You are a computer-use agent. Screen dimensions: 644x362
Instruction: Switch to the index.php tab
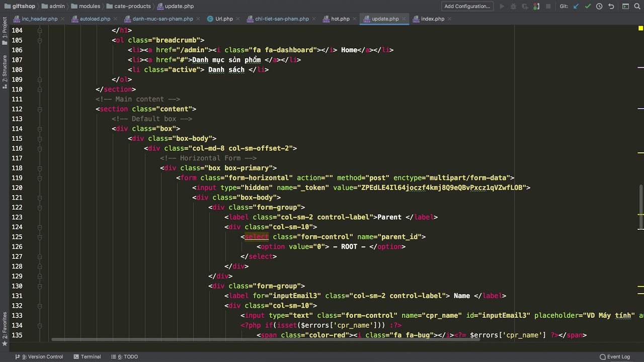click(x=432, y=19)
